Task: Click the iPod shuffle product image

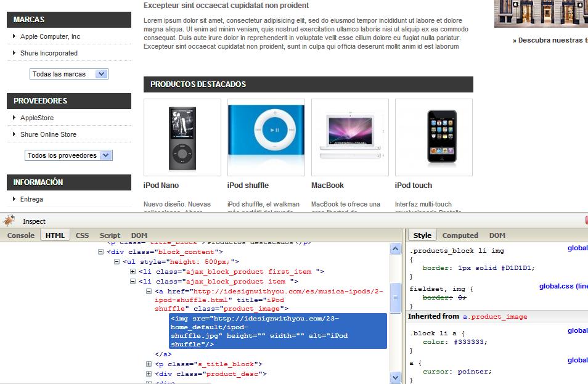Action: coord(266,137)
